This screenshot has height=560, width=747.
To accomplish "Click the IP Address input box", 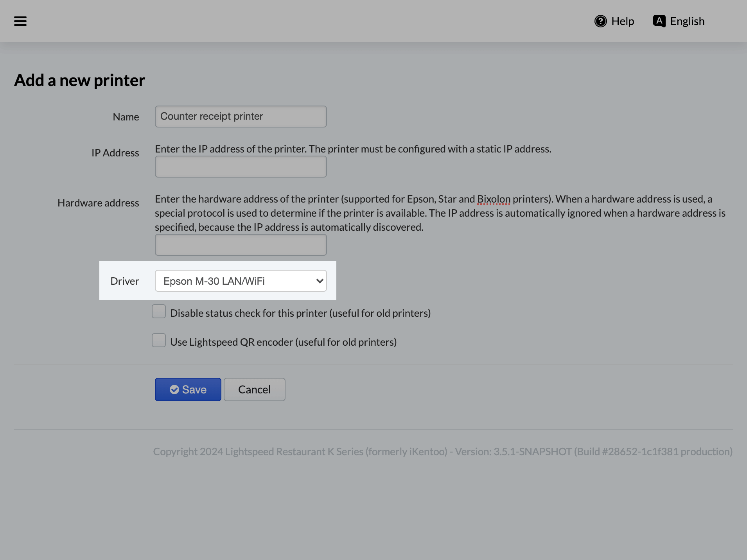I will tap(241, 167).
